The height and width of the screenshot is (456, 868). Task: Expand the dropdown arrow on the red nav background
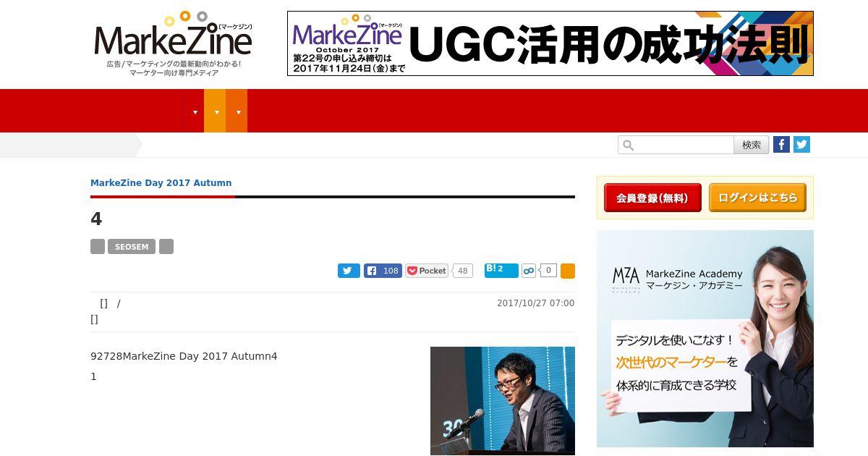pos(195,111)
